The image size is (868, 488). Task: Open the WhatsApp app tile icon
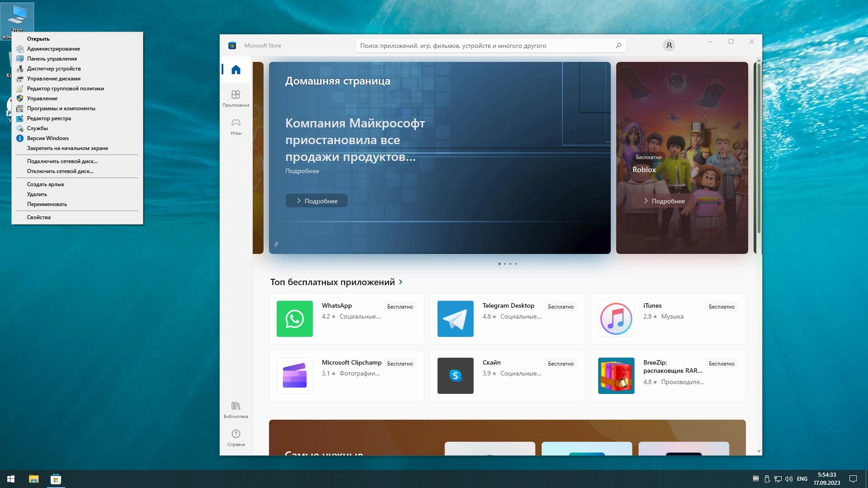coord(294,319)
